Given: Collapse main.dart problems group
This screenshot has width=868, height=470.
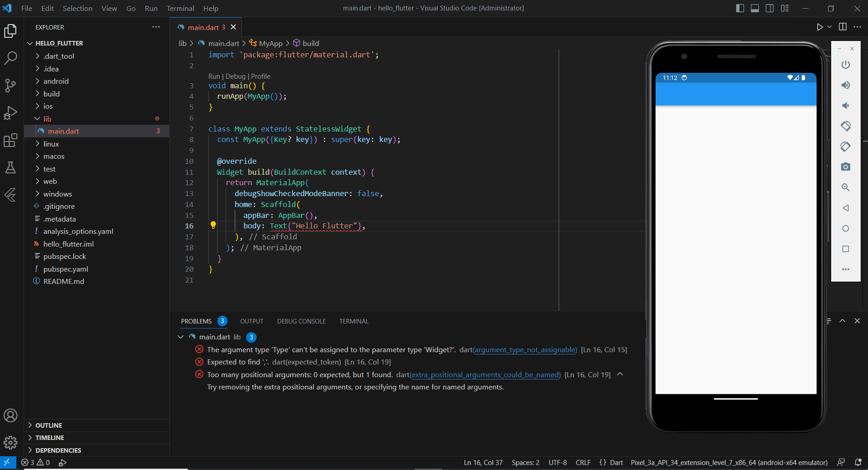Looking at the screenshot, I should pyautogui.click(x=181, y=337).
